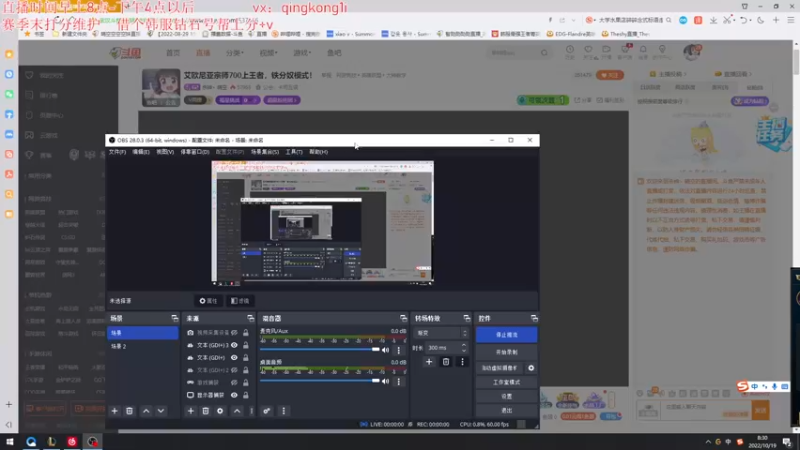Open source properties gear in sources toolbar

pos(220,411)
